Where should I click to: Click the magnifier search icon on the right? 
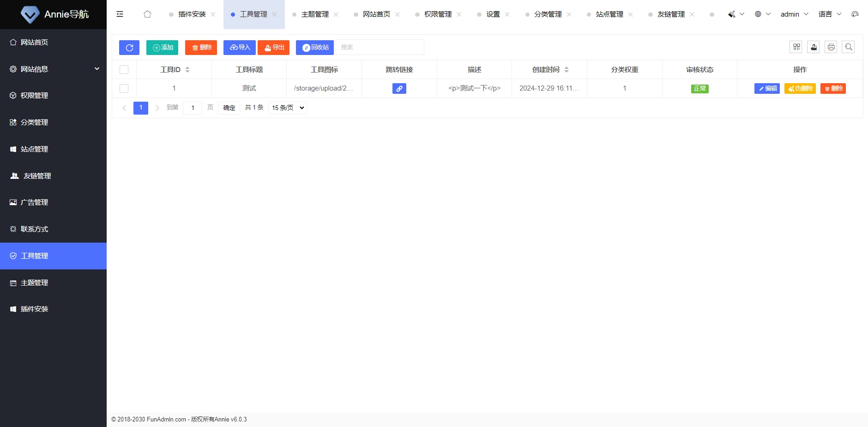tap(848, 47)
